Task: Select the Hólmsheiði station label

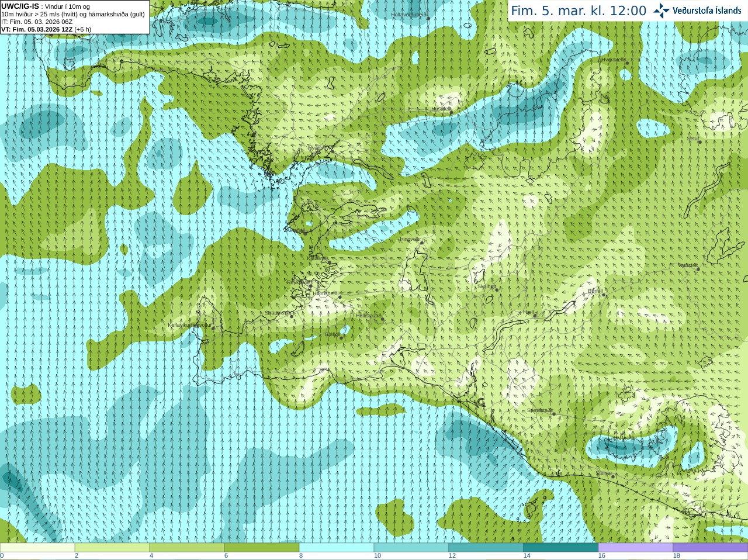Action: 326,293
